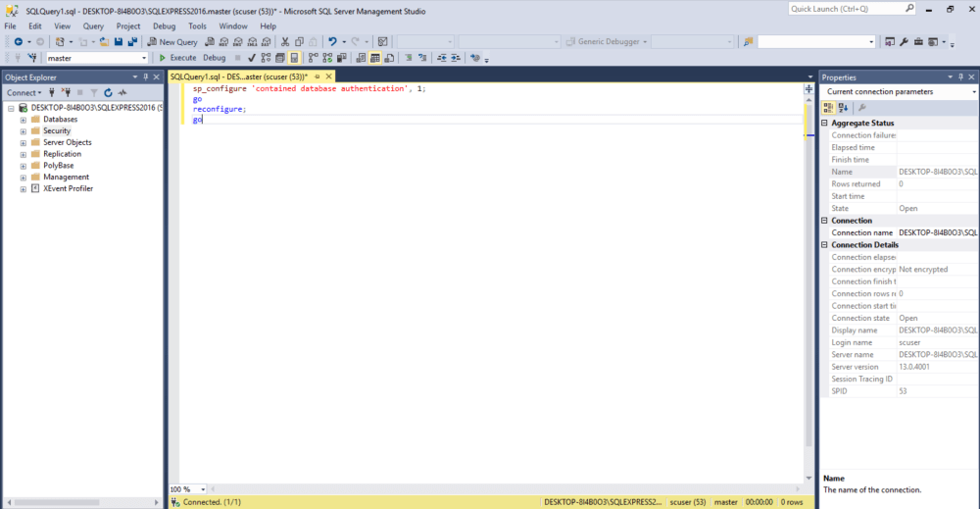Click the Alphabetical sort icon in Properties
Image resolution: width=980 pixels, height=509 pixels.
click(x=843, y=108)
